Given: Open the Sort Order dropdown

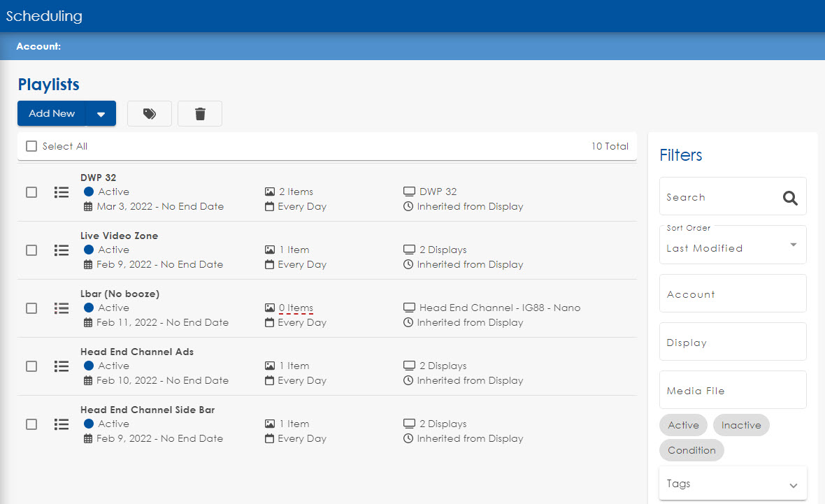Looking at the screenshot, I should click(x=732, y=247).
